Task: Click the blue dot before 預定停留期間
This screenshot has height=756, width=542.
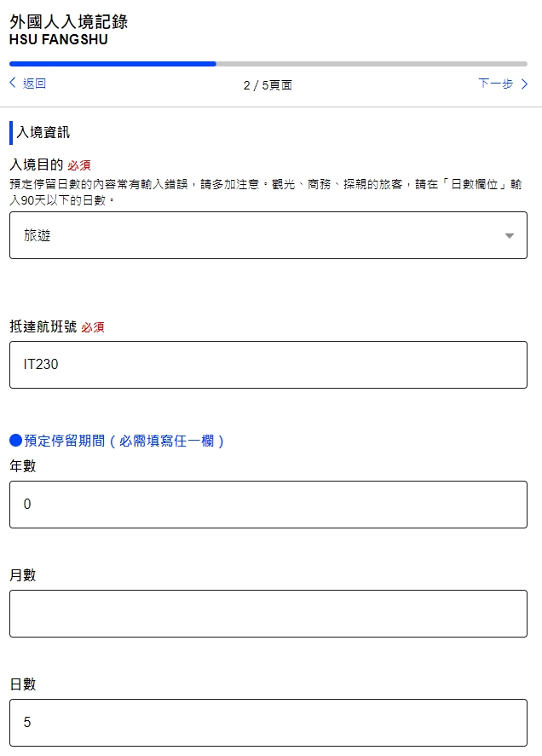Action: [15, 440]
